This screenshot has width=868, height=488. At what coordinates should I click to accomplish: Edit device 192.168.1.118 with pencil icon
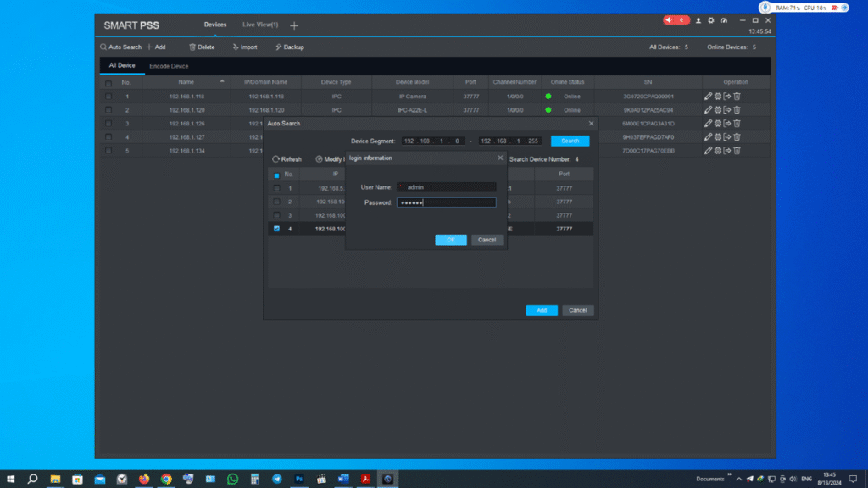(x=708, y=97)
